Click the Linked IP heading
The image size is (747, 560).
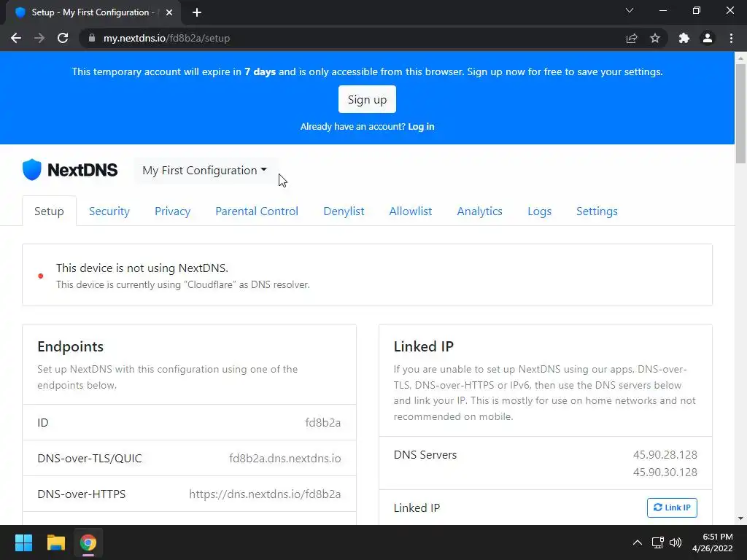click(424, 346)
